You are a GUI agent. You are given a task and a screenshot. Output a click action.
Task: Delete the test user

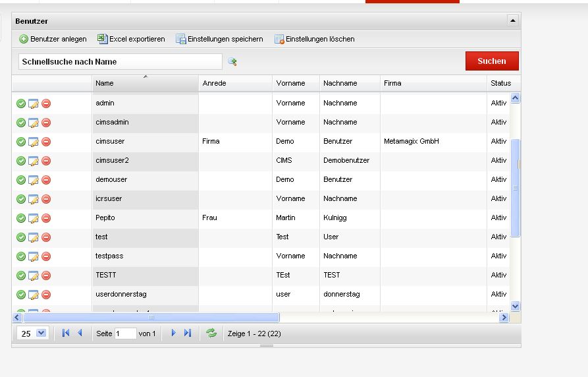click(46, 237)
